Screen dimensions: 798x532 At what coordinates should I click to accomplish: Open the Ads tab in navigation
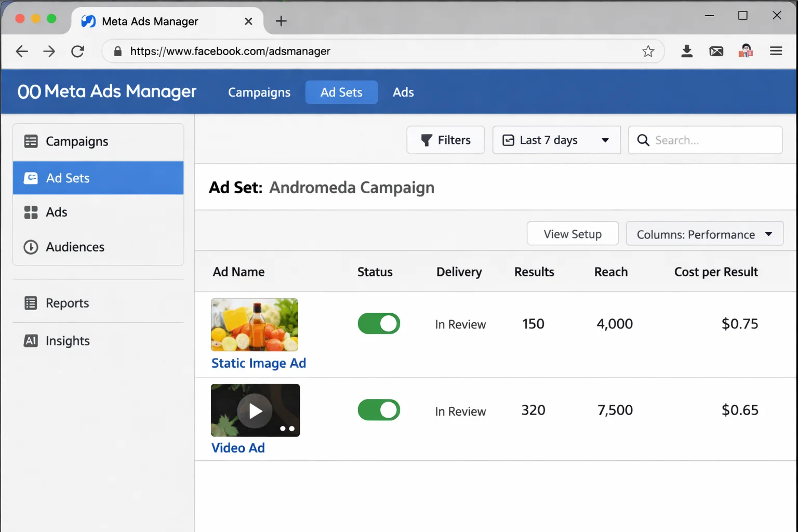point(403,92)
